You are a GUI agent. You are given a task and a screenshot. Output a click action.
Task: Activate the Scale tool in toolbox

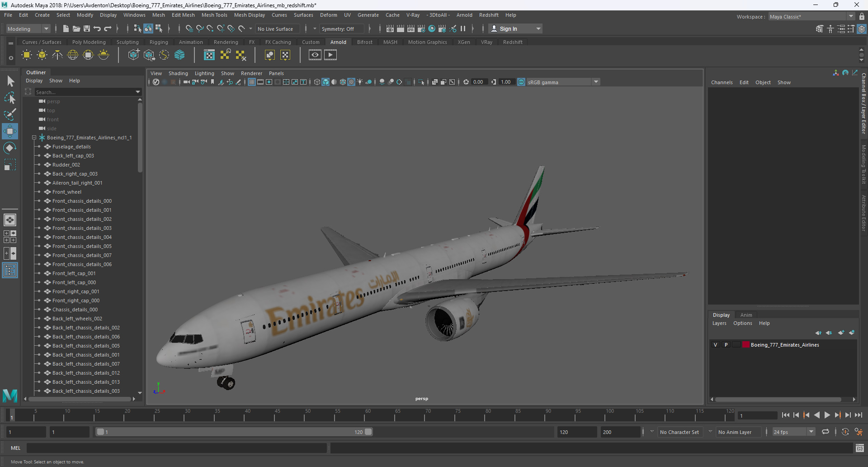pos(10,165)
